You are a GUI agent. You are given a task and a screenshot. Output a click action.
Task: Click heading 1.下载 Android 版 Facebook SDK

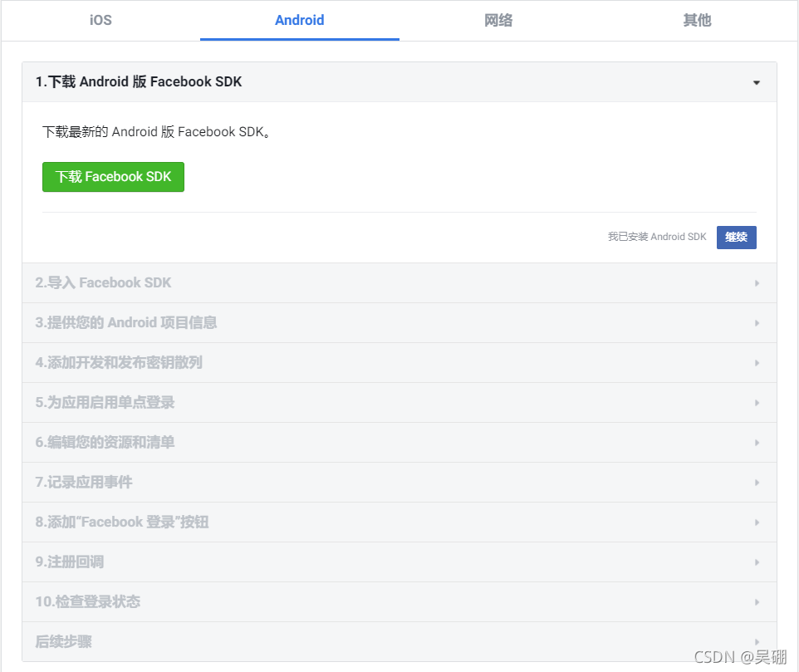pyautogui.click(x=139, y=82)
